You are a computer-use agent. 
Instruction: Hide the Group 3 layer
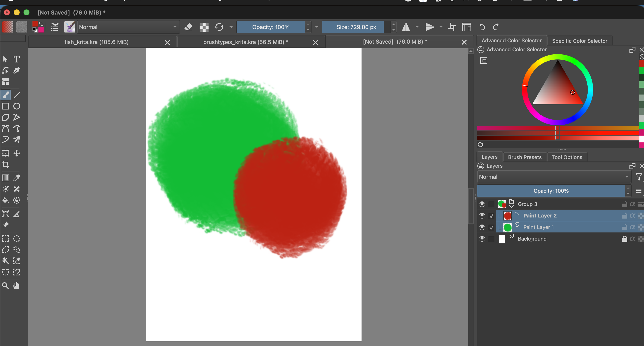(x=482, y=204)
